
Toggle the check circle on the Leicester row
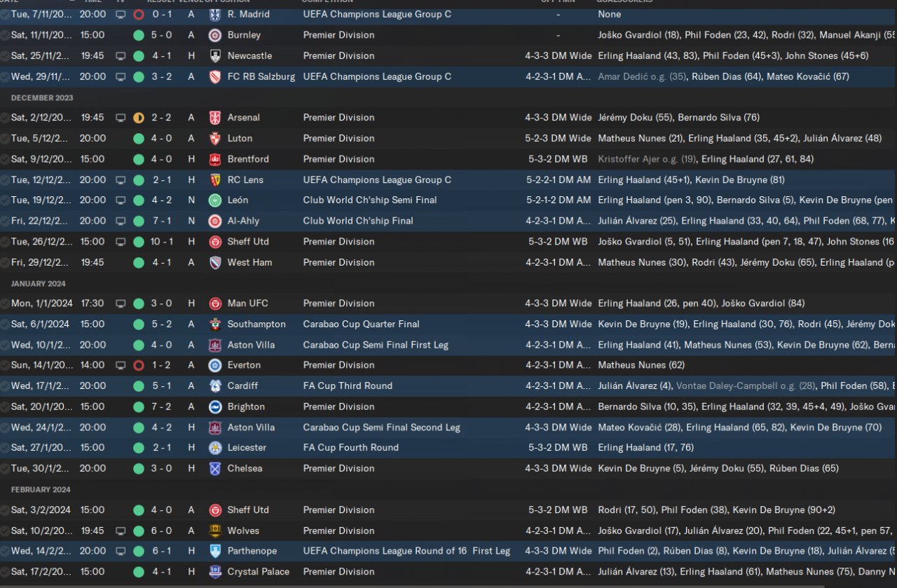click(5, 448)
